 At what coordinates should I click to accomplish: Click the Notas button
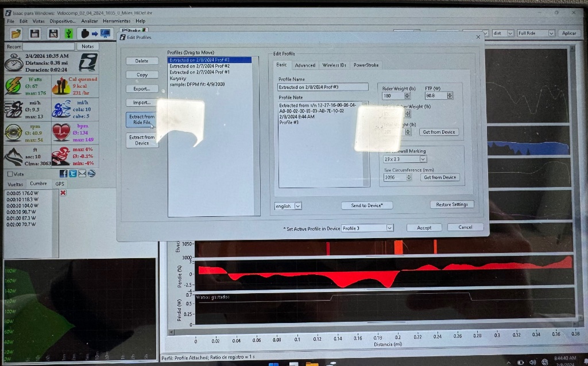87,46
